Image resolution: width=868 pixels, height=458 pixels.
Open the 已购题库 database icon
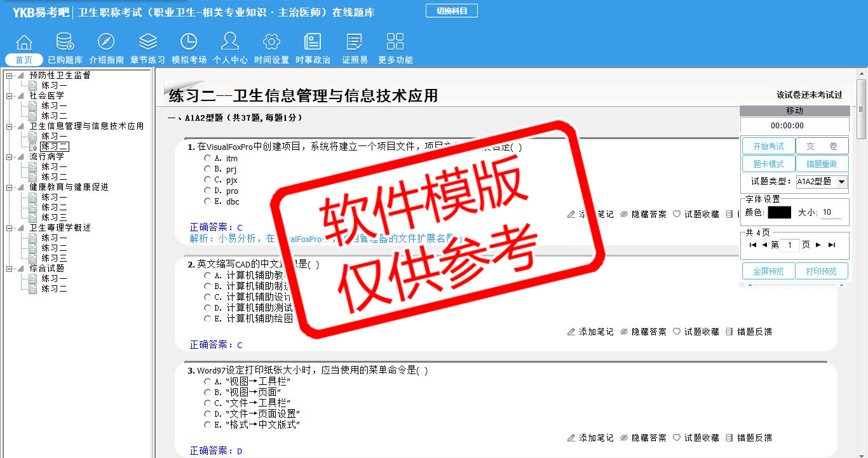click(x=65, y=43)
